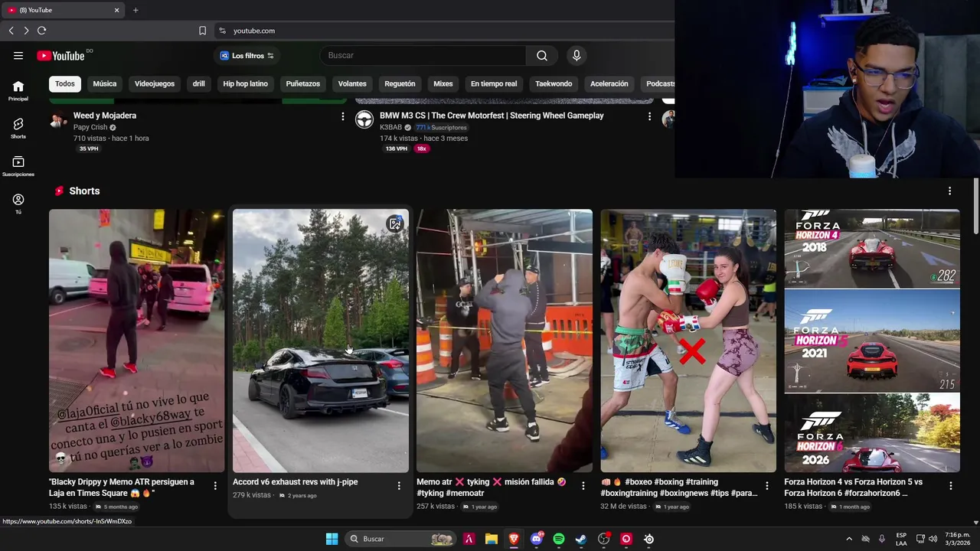Open the Windows Start menu
The height and width of the screenshot is (551, 980).
tap(332, 539)
